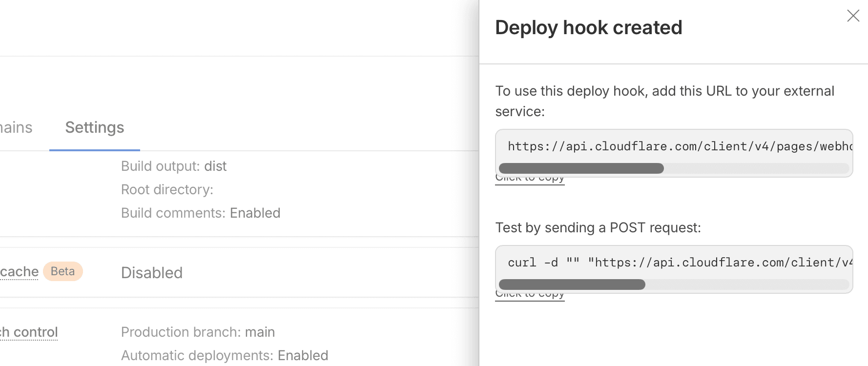
Task: Click the "Build output: dist" setting
Action: click(x=174, y=166)
